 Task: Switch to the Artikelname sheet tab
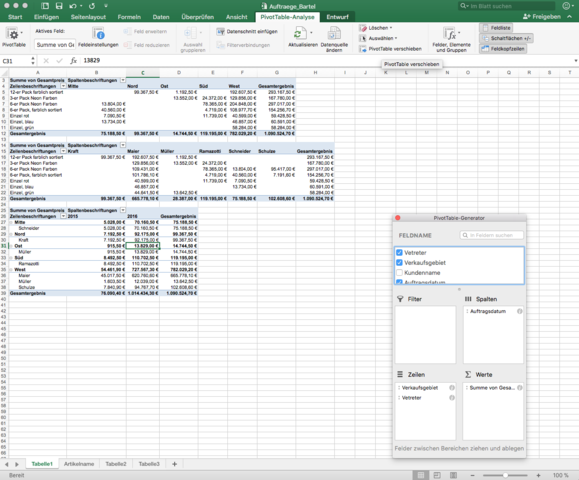coord(79,464)
